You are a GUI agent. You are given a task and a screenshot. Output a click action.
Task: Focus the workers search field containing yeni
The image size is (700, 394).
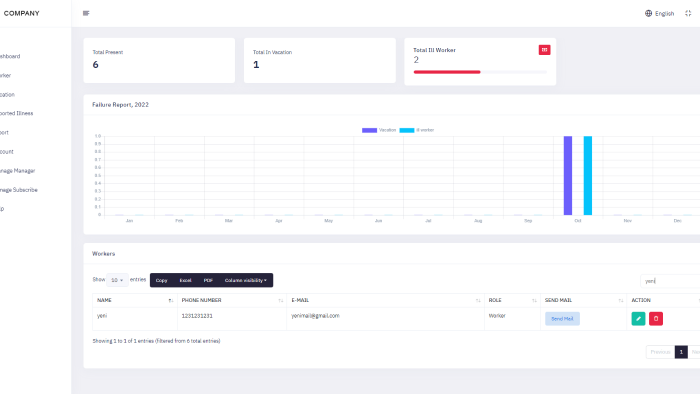(x=670, y=281)
